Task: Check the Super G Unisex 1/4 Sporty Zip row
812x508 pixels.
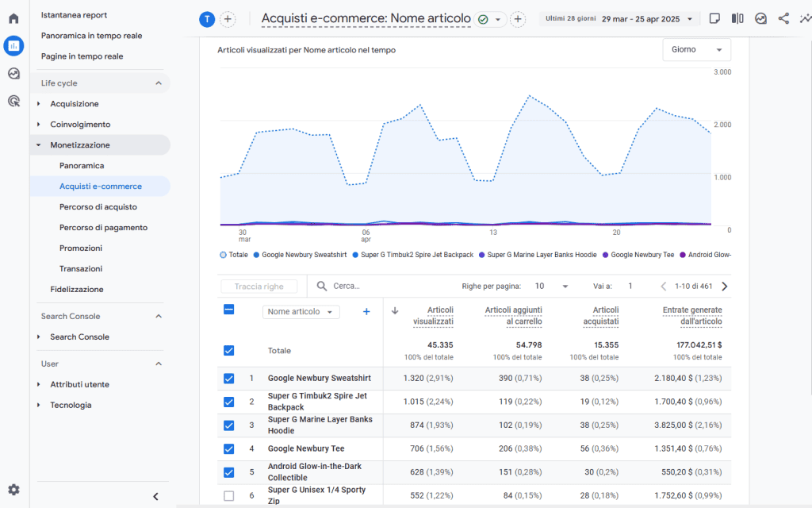Action: coord(229,496)
